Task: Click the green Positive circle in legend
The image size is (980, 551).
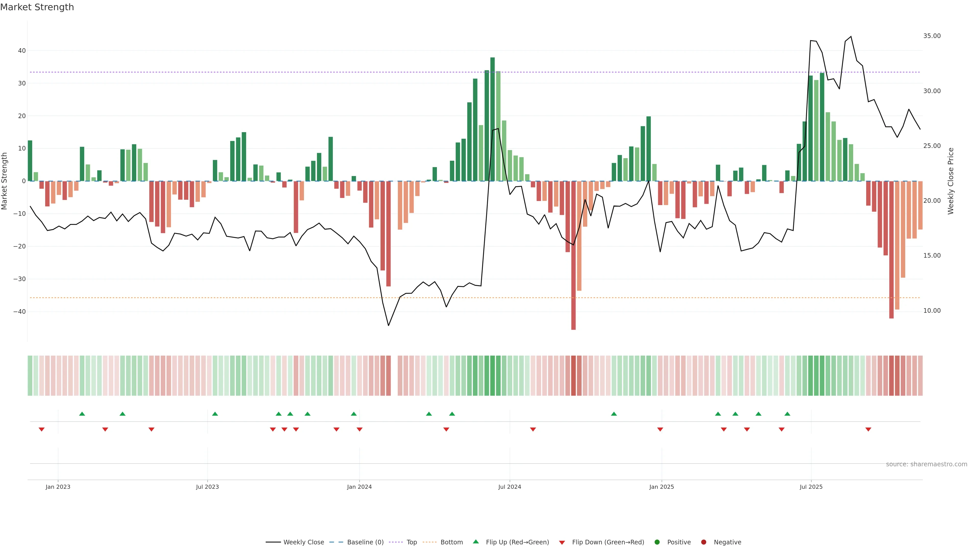Action: 657,542
